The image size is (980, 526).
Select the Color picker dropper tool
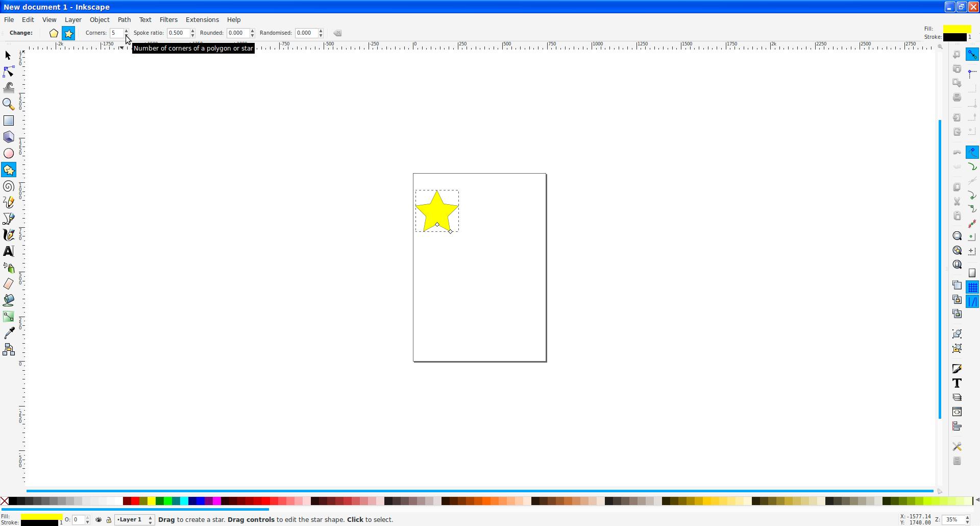tap(8, 333)
